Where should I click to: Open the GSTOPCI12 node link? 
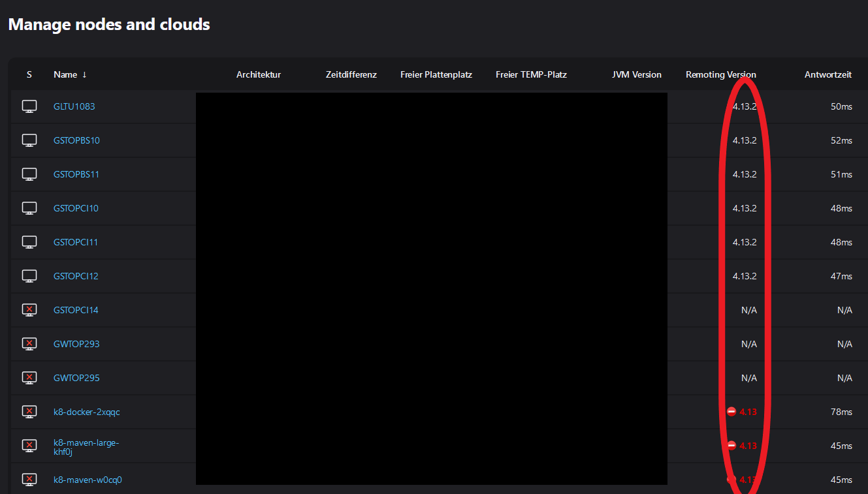pos(76,276)
